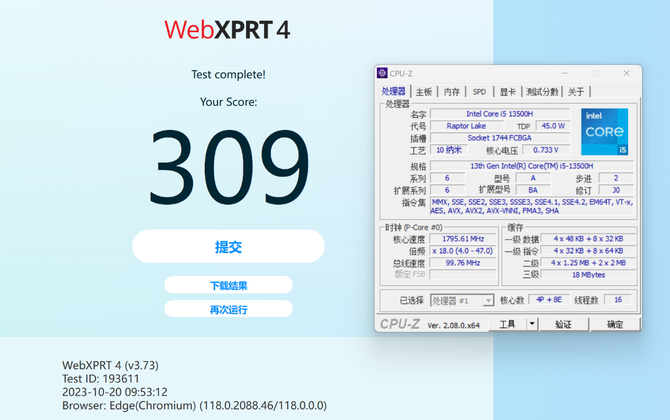670x420 pixels.
Task: Click the L3 cache 18 MBytes value
Action: [588, 275]
